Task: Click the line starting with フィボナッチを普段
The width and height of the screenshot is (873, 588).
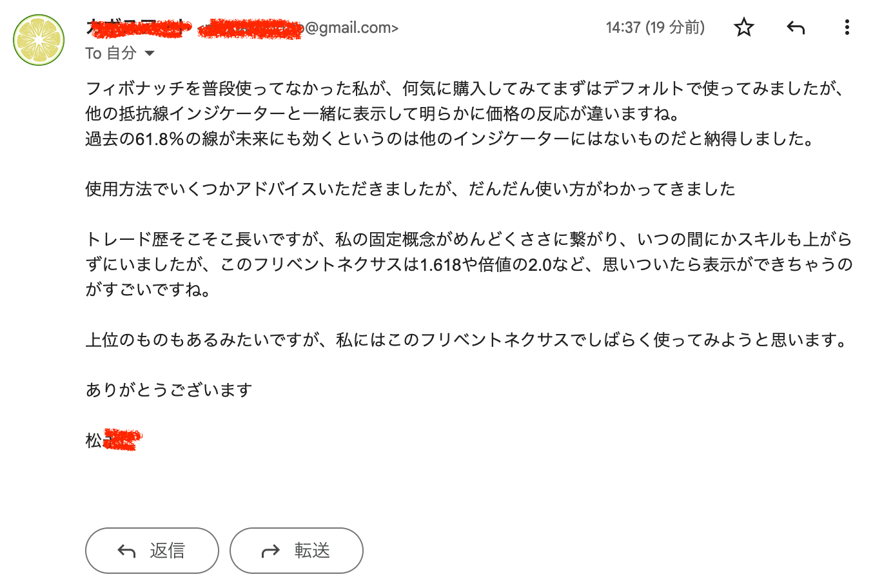Action: tap(464, 88)
